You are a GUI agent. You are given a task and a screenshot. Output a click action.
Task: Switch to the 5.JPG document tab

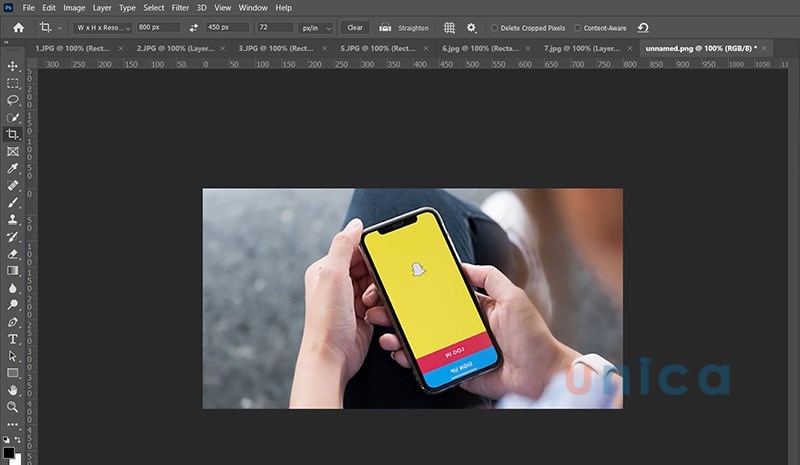click(x=378, y=48)
